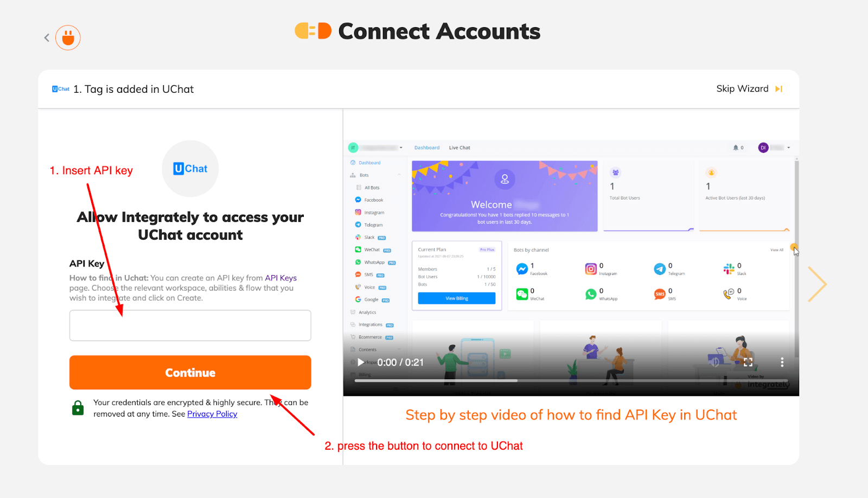This screenshot has width=868, height=498.
Task: Open the video's three-dot options menu
Action: (782, 362)
